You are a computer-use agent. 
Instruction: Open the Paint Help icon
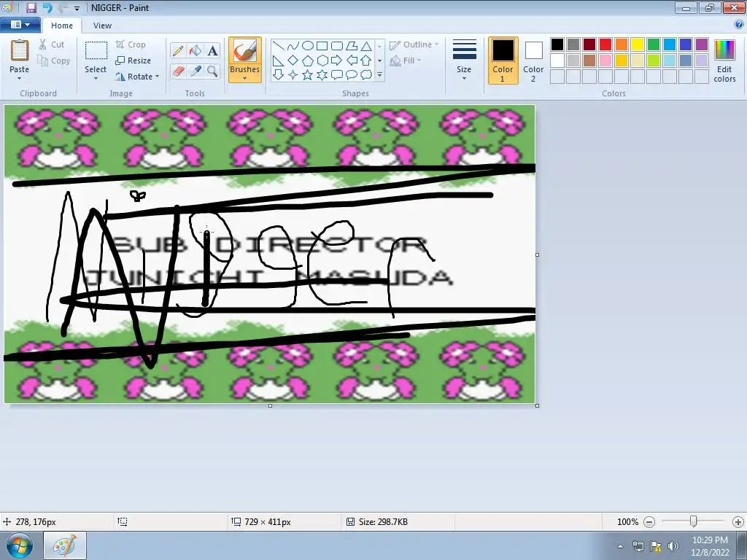(739, 25)
